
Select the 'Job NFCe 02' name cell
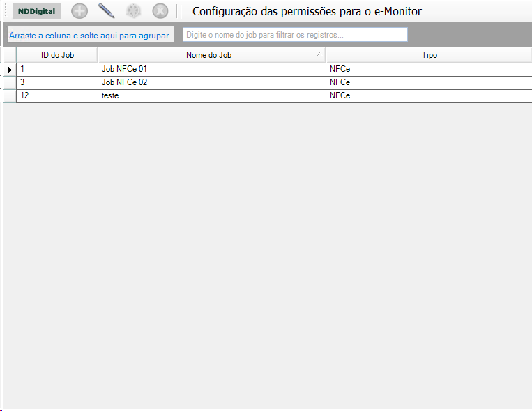(212, 83)
